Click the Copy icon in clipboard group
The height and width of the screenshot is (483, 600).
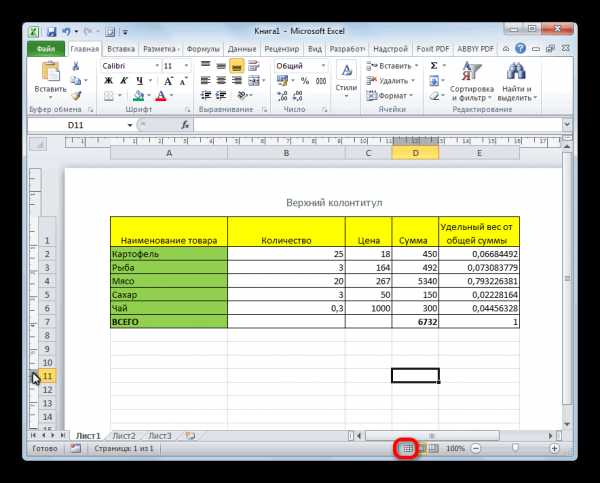coord(76,80)
